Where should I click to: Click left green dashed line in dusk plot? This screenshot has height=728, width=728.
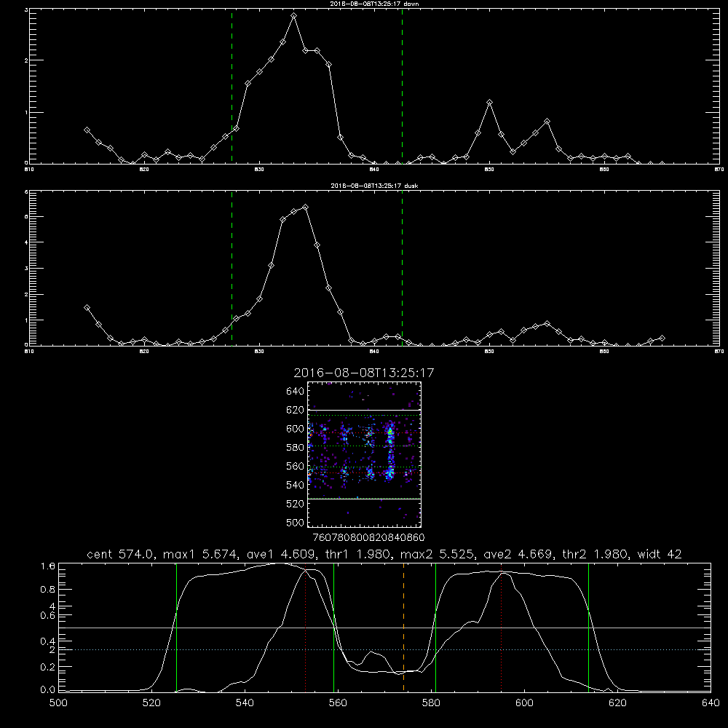(x=232, y=269)
